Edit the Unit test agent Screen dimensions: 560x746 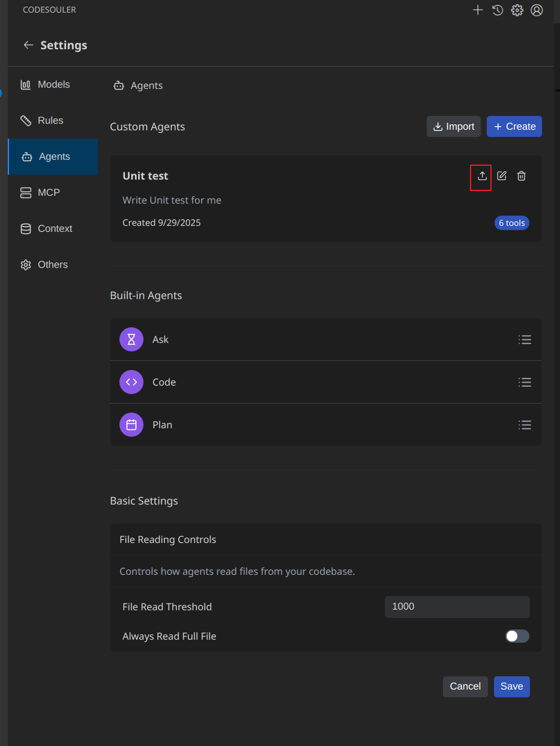[x=502, y=176]
